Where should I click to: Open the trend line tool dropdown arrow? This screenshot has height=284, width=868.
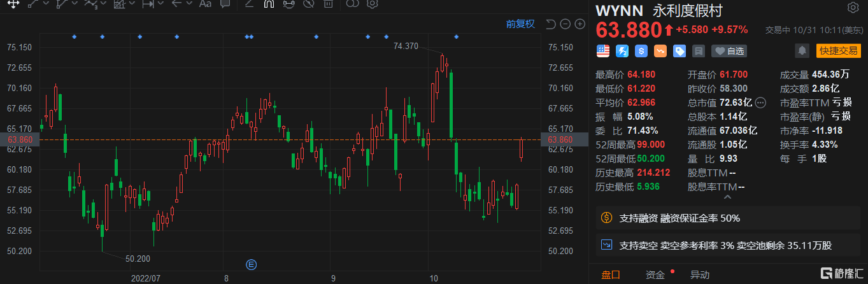(46, 4)
